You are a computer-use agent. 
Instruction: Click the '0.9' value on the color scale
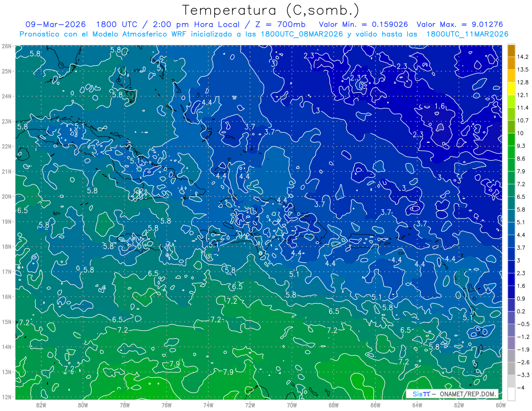[521, 298]
